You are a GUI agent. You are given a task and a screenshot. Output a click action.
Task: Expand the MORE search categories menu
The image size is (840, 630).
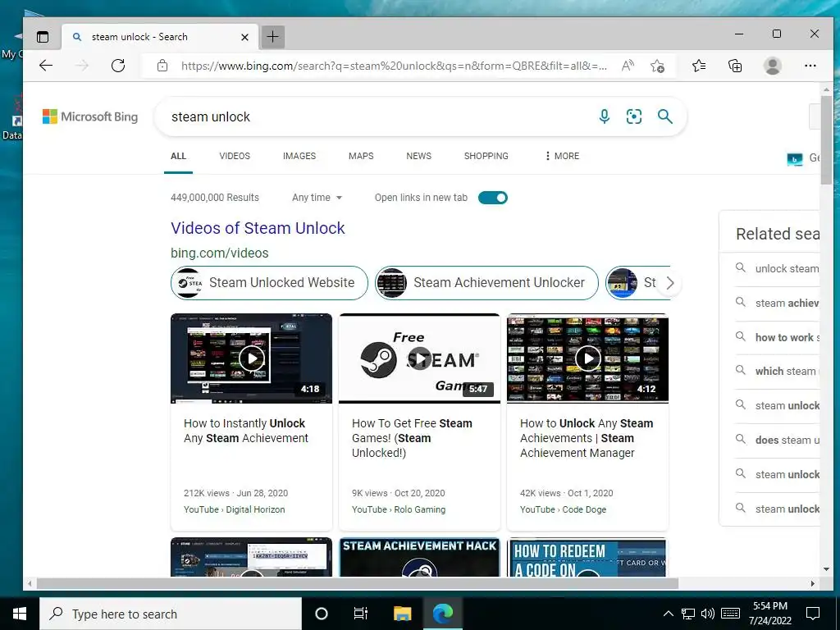coord(562,156)
